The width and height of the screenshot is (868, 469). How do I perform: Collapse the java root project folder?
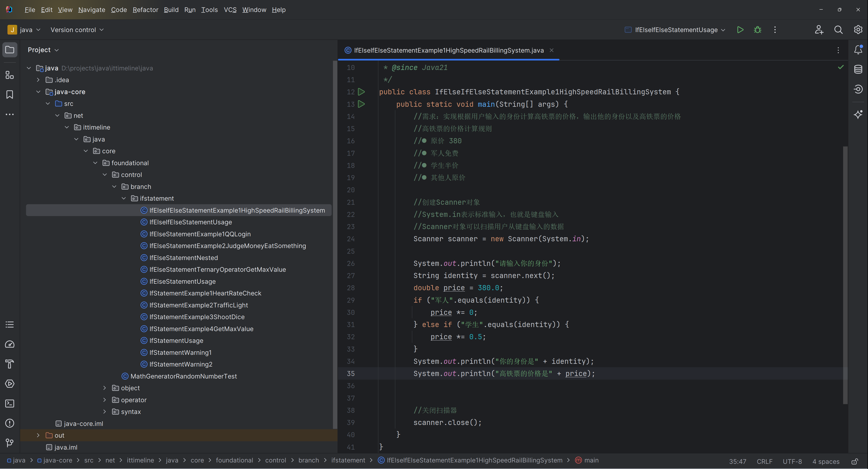(29, 68)
